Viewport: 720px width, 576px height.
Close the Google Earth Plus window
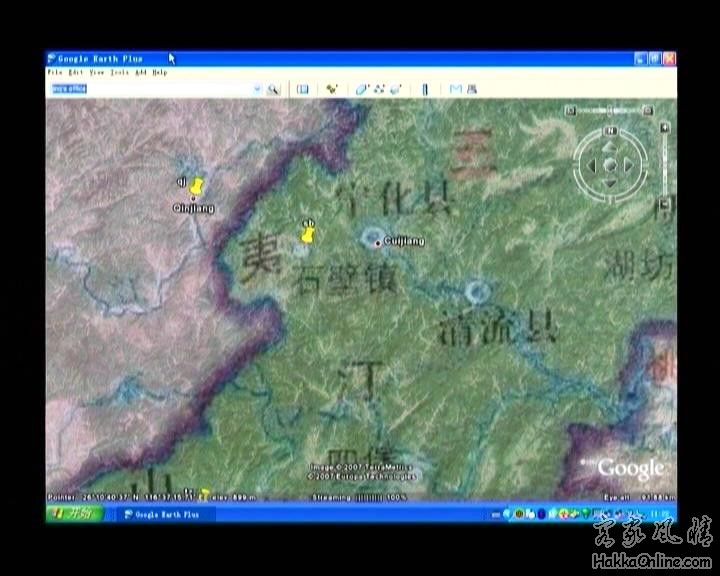tap(669, 58)
